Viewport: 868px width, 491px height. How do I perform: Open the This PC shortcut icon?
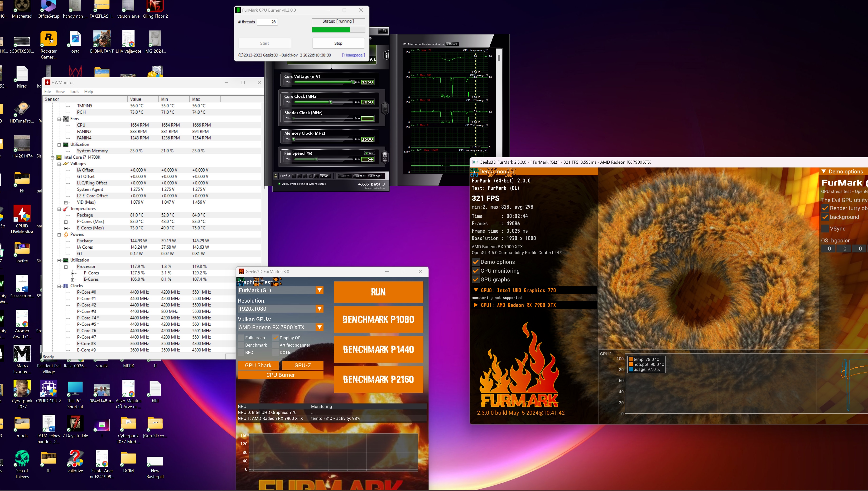tap(75, 395)
